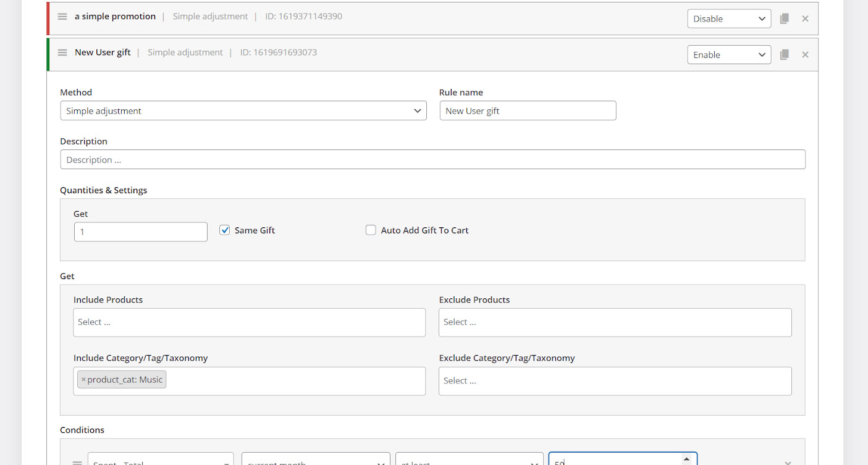Viewport: 868px width, 465px height.
Task: Increase condition value with up arrow
Action: [686, 458]
